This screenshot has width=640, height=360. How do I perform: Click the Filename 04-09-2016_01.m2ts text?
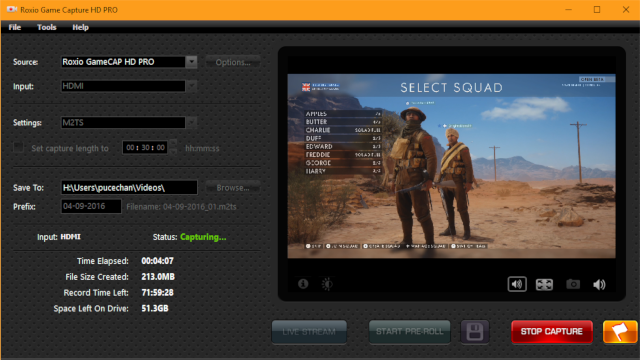181,207
